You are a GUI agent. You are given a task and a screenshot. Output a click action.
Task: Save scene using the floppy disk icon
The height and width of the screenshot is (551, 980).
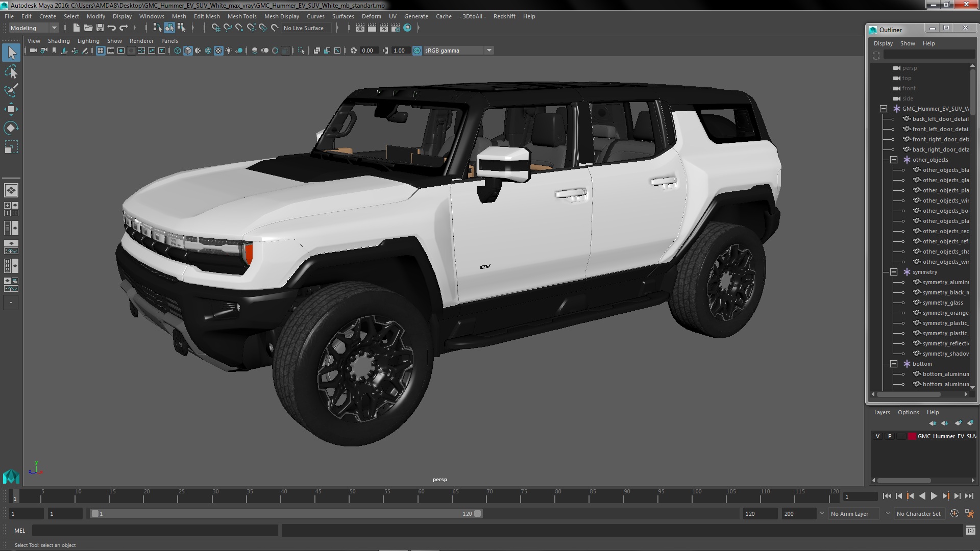click(x=100, y=28)
